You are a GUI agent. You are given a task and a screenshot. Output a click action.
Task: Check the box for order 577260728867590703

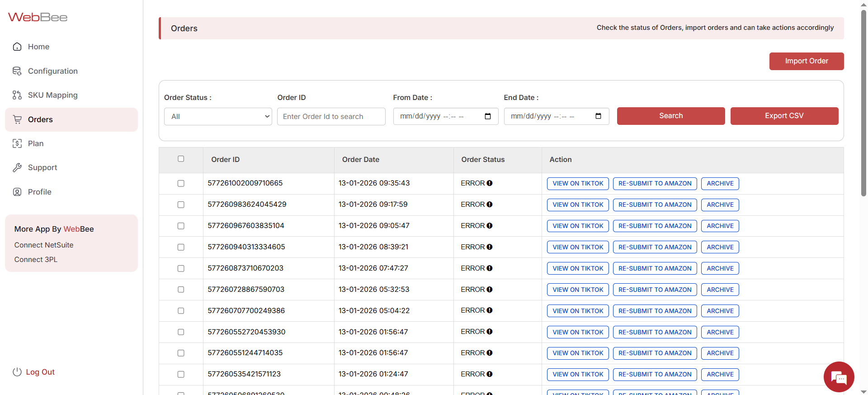tap(181, 290)
